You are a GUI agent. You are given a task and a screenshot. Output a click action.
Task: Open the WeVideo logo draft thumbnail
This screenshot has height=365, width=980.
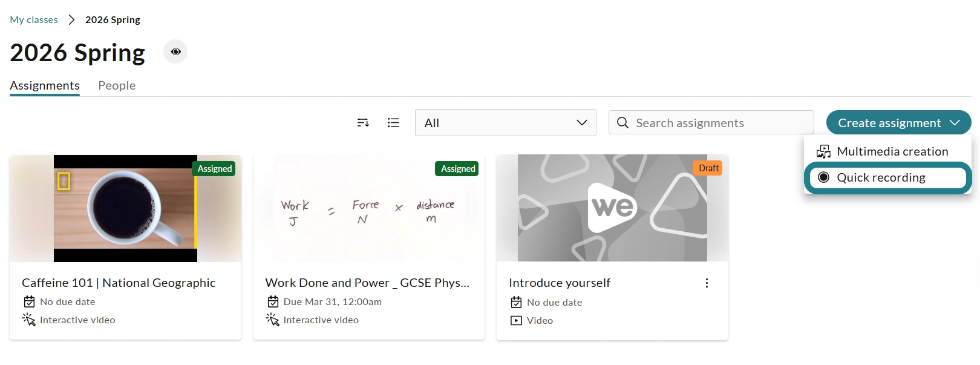612,208
